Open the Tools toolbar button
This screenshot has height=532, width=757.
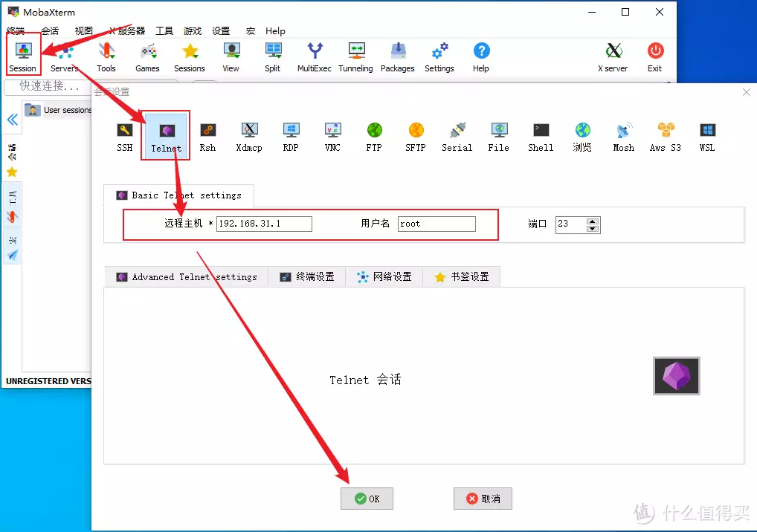click(106, 57)
